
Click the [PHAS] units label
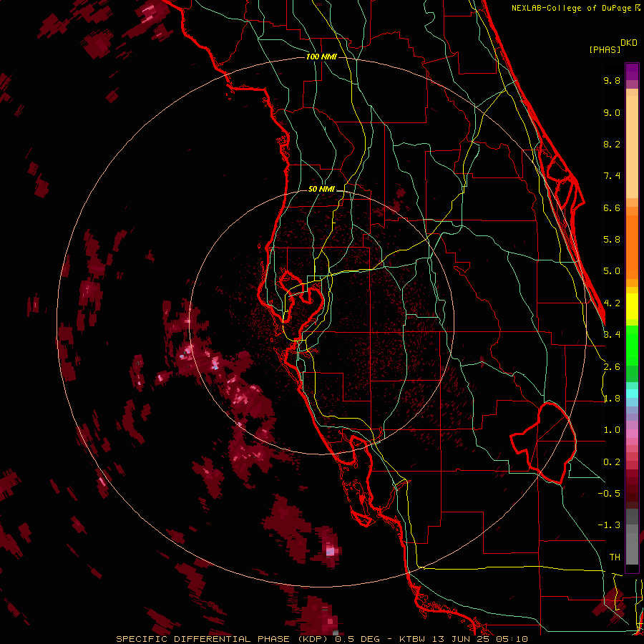tap(605, 49)
